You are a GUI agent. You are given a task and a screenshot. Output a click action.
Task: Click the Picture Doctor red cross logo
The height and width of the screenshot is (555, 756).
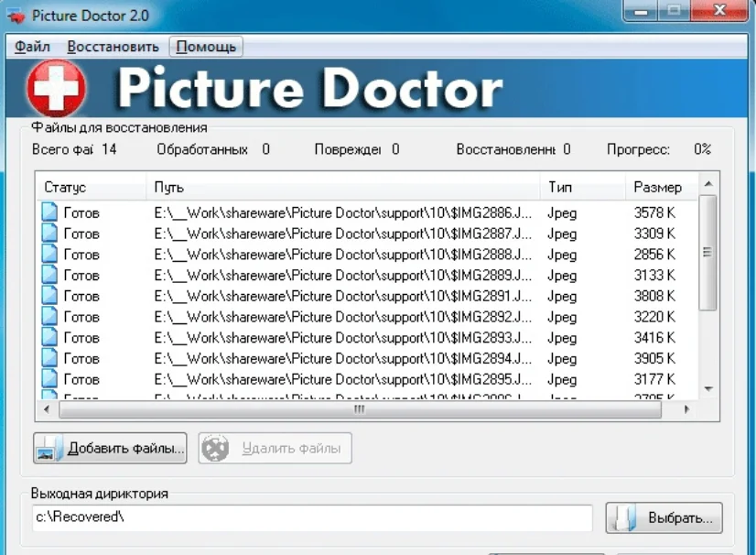click(55, 88)
